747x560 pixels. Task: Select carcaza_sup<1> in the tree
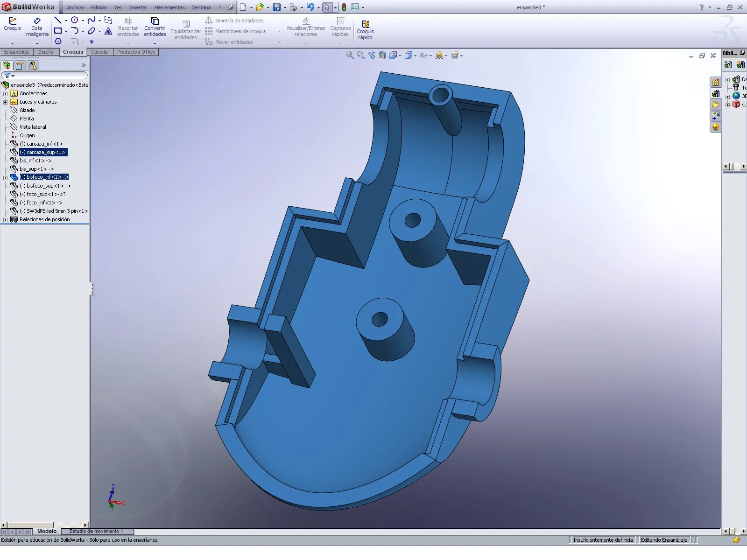(x=43, y=152)
